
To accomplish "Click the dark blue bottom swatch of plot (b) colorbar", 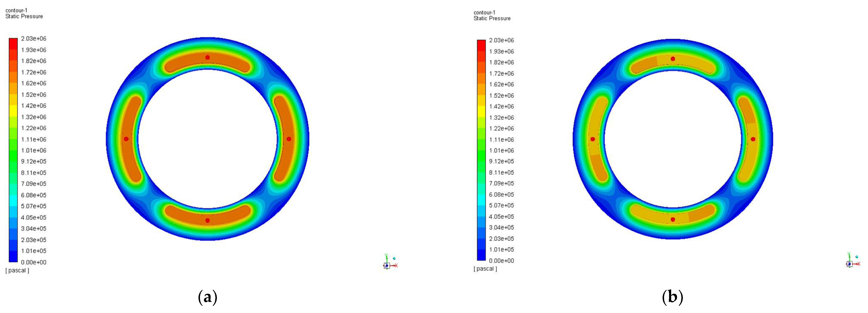I will pos(481,255).
